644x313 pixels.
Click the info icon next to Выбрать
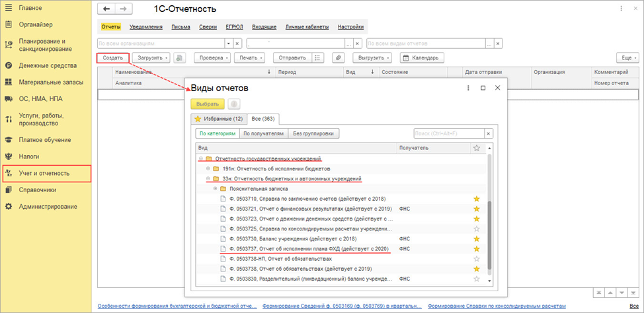coord(233,104)
